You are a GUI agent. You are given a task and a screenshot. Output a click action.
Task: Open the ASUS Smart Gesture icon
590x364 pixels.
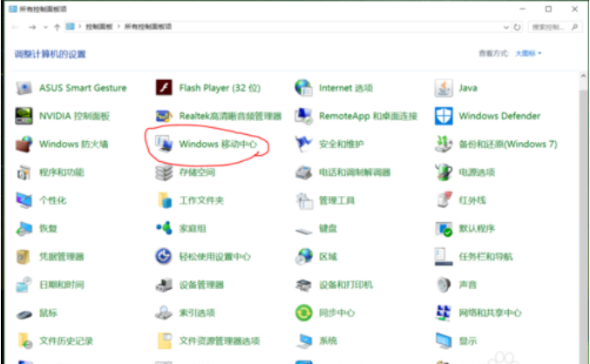pyautogui.click(x=24, y=87)
